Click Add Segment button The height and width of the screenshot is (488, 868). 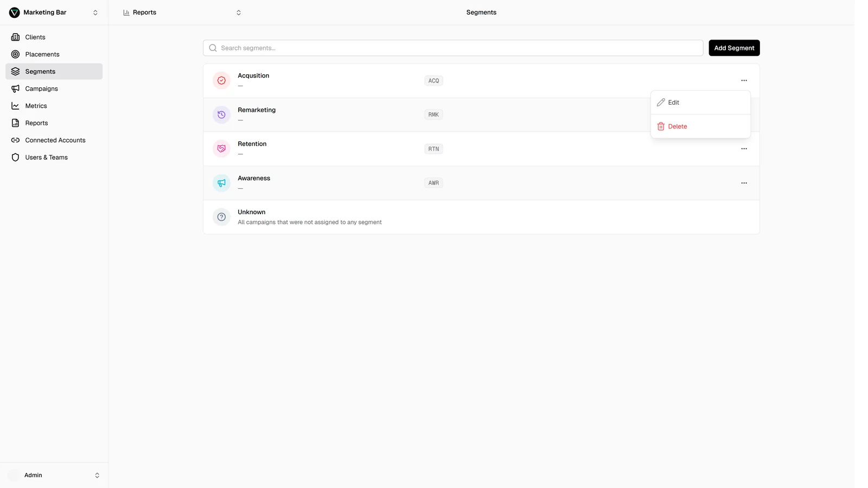tap(734, 48)
